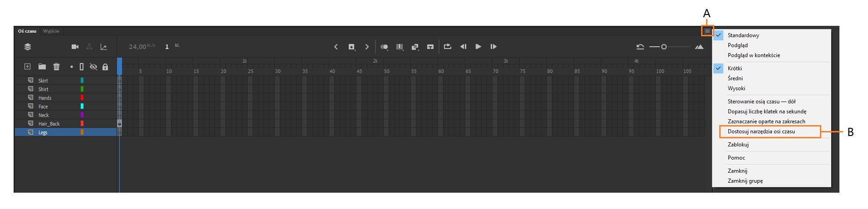868x209 pixels.
Task: Open the timeline panel options menu
Action: pos(707,31)
